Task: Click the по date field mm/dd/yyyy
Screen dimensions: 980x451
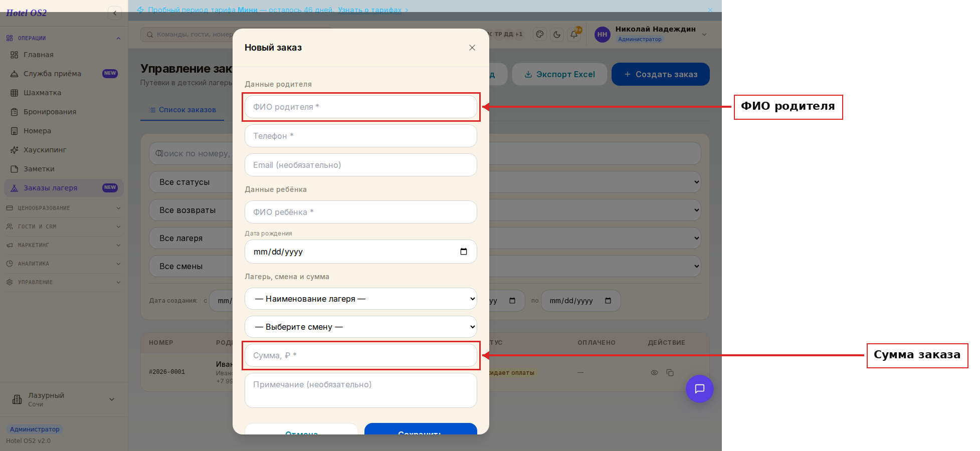Action: [x=580, y=301]
